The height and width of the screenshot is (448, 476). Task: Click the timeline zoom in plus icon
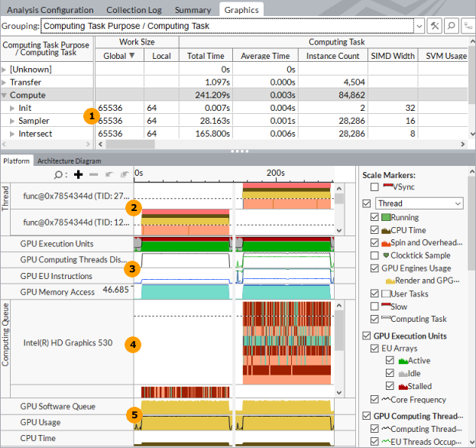78,174
